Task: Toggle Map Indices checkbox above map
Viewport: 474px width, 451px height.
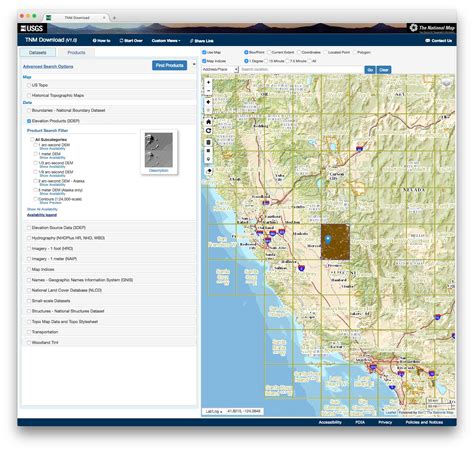Action: pos(204,61)
